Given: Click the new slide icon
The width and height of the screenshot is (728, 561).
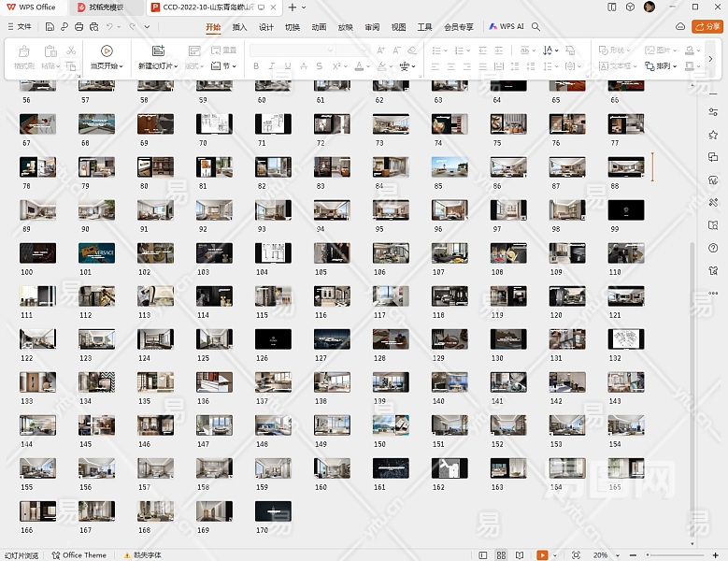Looking at the screenshot, I should pos(157,51).
